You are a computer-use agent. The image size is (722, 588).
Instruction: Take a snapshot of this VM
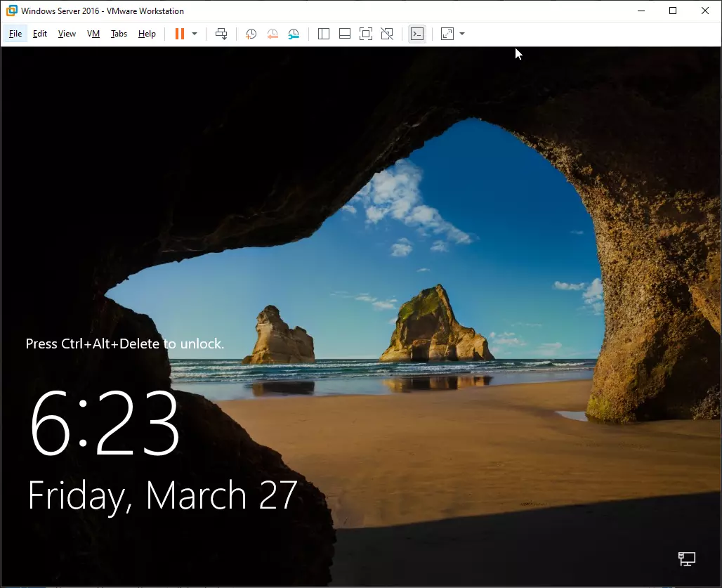pos(251,34)
